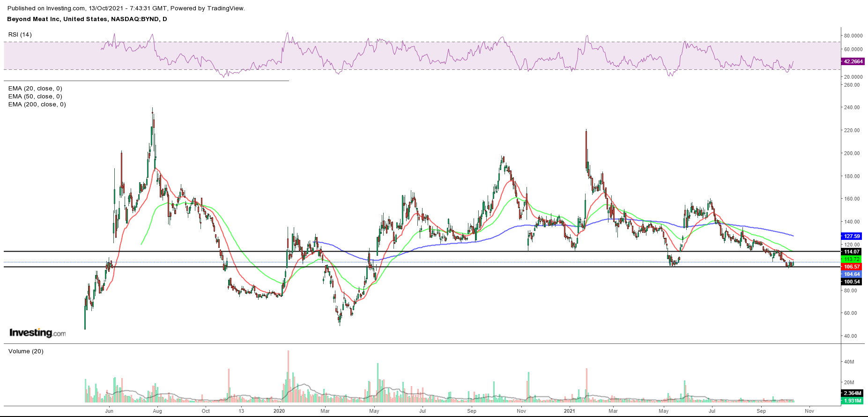Click the 'Published on Investing.com' header line
868x417 pixels.
pos(126,8)
